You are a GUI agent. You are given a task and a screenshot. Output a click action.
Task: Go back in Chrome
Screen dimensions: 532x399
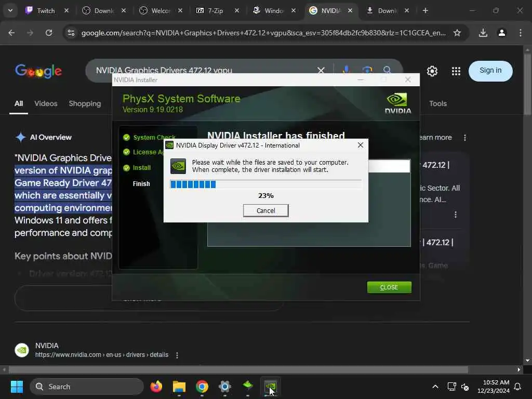(11, 33)
